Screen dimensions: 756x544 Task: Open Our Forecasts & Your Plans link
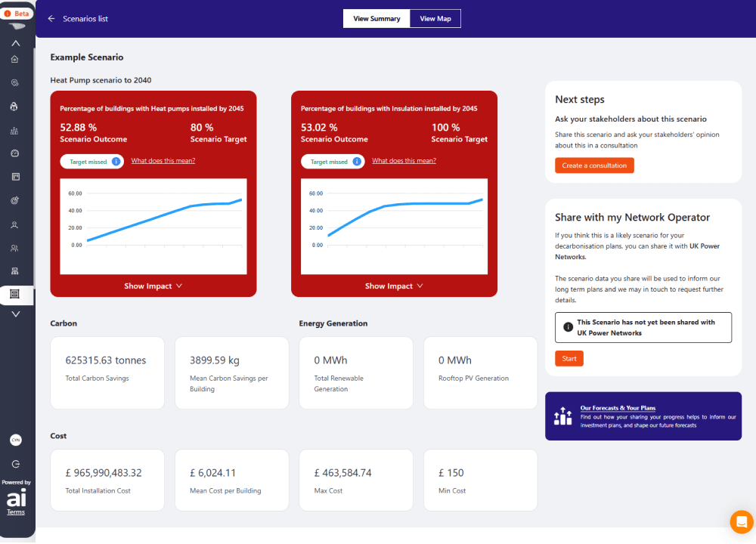click(618, 408)
